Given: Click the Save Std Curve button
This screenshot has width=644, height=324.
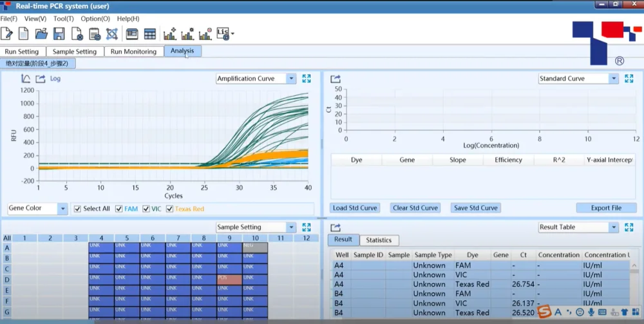Looking at the screenshot, I should pyautogui.click(x=476, y=208).
